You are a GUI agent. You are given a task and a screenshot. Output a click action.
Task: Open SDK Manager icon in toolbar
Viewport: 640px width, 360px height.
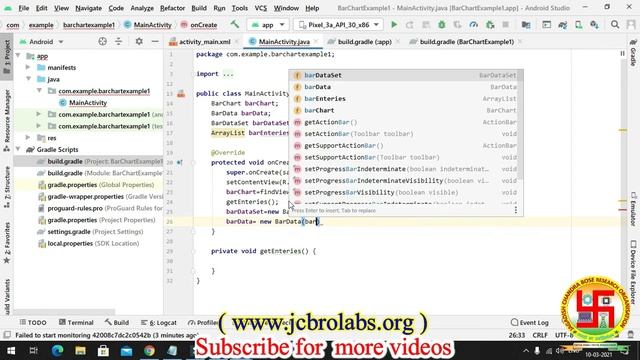pyautogui.click(x=595, y=25)
